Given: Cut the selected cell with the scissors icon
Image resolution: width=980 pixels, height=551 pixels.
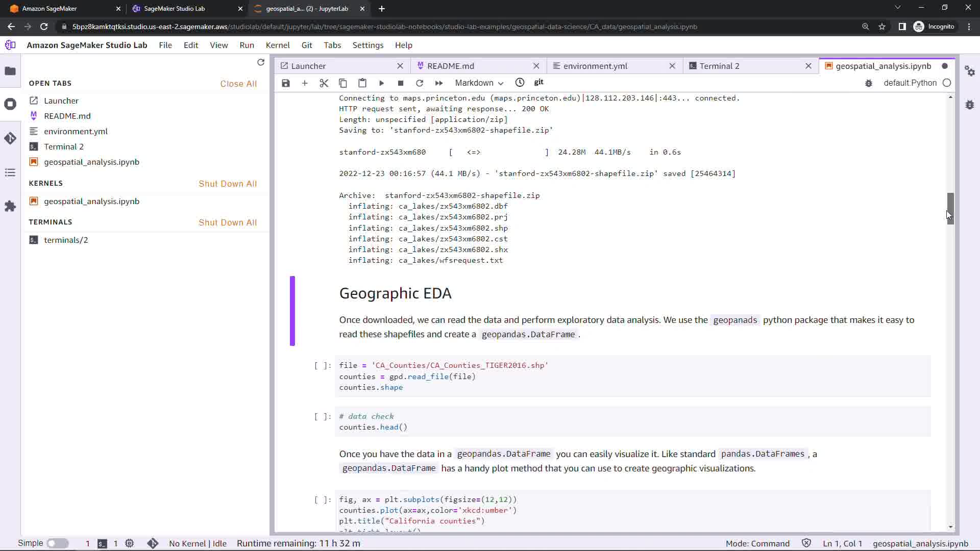Looking at the screenshot, I should coord(324,83).
